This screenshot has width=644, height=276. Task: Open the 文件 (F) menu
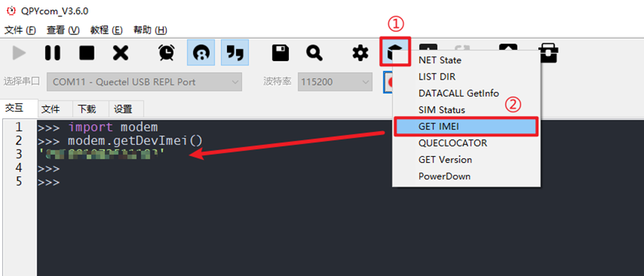[x=20, y=31]
